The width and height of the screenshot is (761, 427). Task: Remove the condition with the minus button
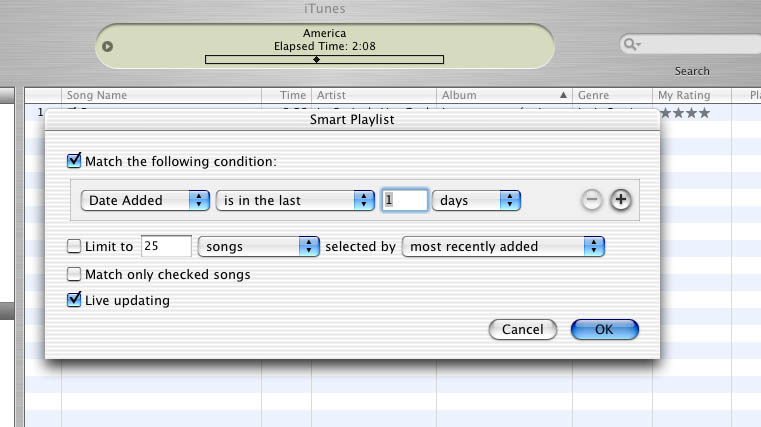(592, 200)
